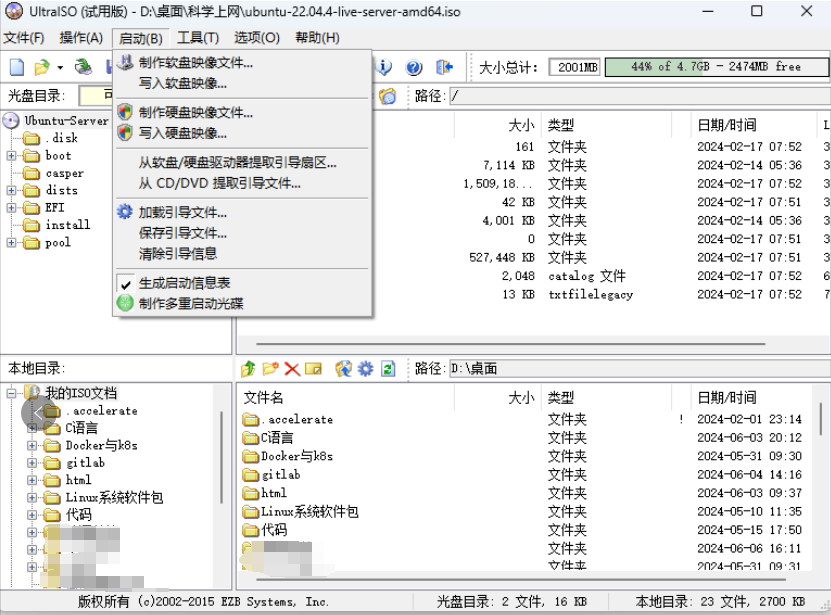Click the New file toolbar icon

(17, 67)
